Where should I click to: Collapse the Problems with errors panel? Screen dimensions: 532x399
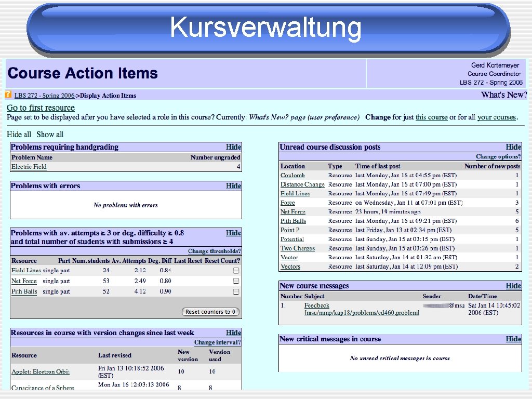click(x=233, y=186)
